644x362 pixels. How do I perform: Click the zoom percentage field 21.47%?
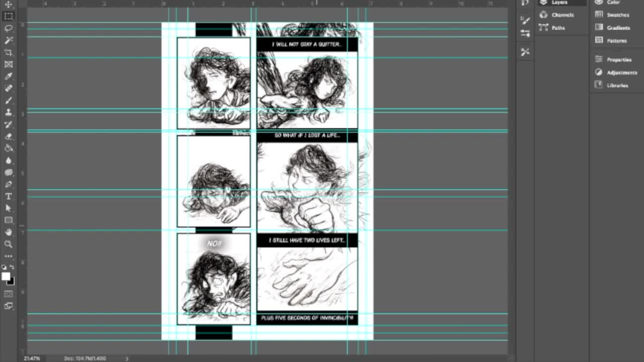pyautogui.click(x=32, y=358)
